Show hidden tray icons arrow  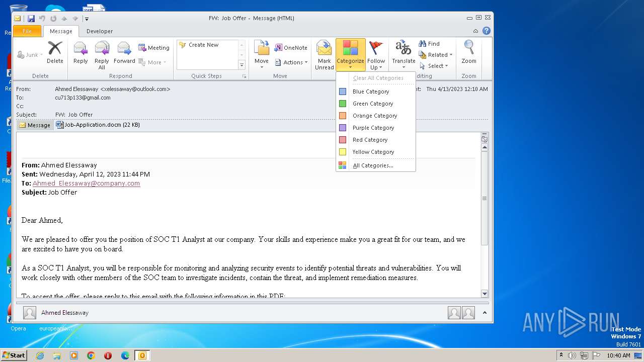561,355
